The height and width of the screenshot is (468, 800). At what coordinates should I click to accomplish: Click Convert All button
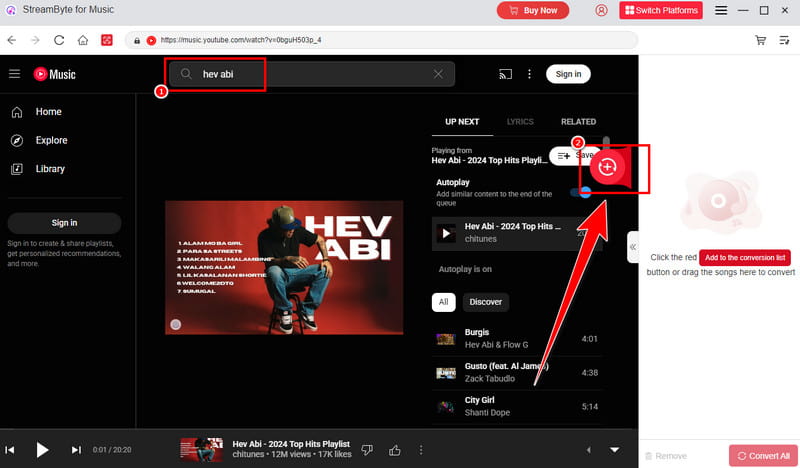(763, 456)
